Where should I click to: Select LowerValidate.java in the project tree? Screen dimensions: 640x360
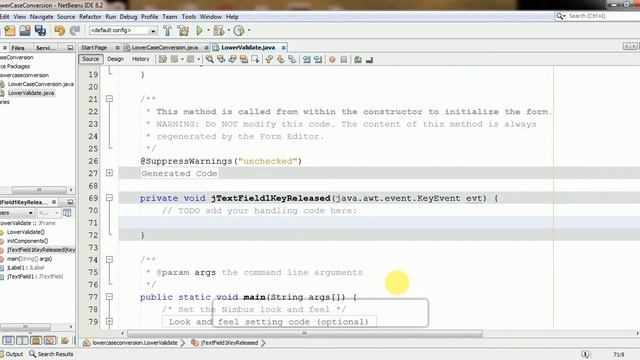[31, 93]
